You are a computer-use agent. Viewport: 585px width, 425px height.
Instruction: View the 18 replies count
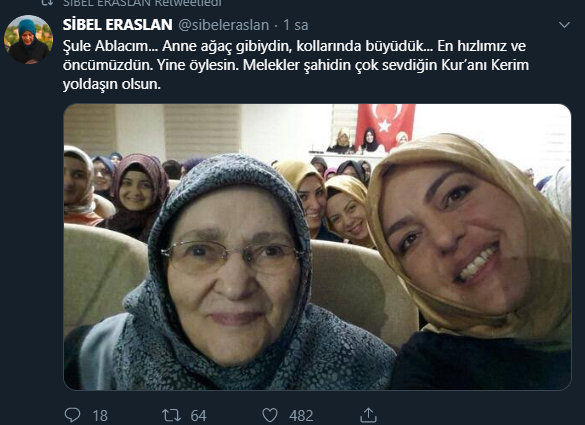pyautogui.click(x=100, y=416)
